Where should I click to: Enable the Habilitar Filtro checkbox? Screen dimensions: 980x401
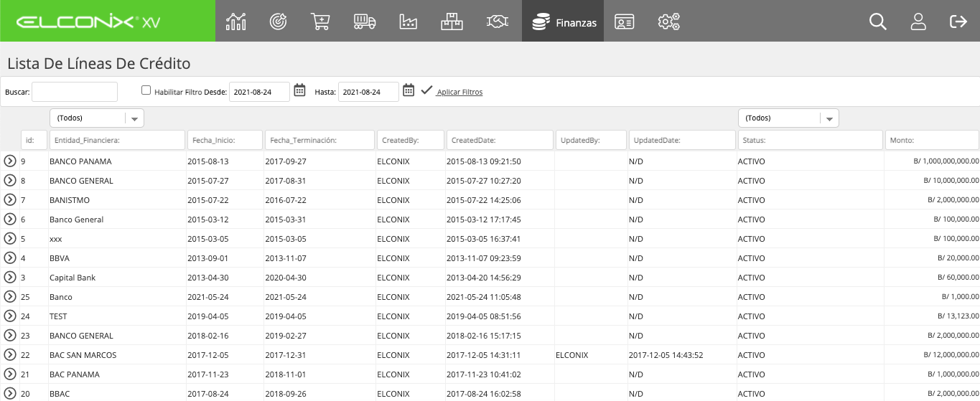(146, 90)
